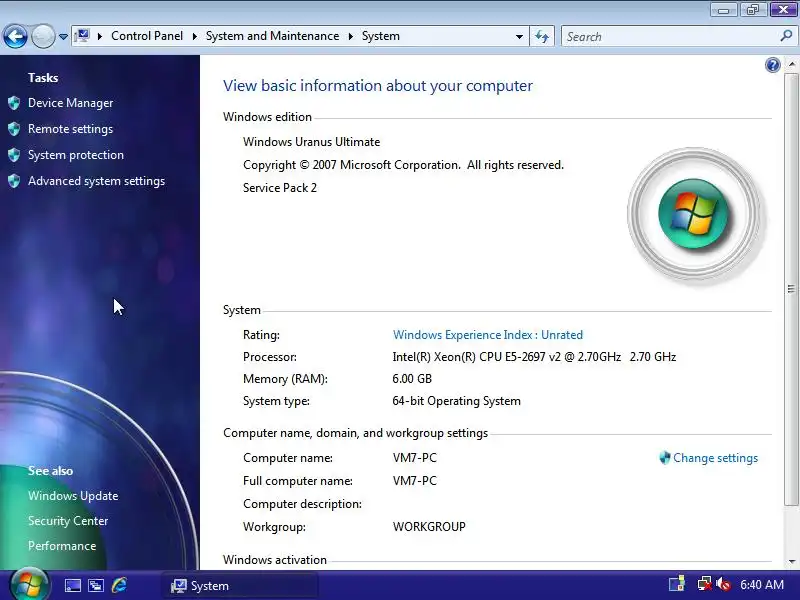Viewport: 800px width, 600px height.
Task: Click the vertical scrollbar thumb
Action: pos(791,289)
